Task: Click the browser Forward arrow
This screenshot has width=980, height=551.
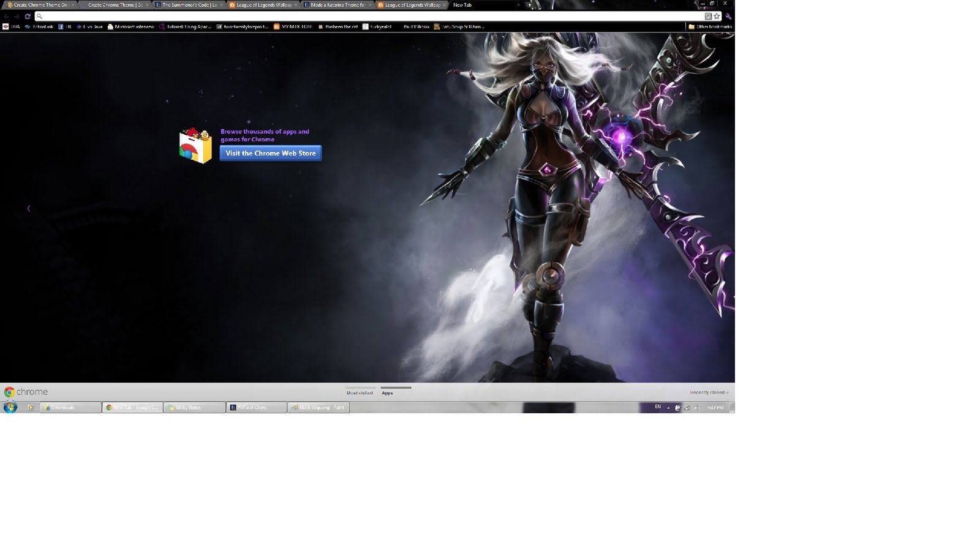Action: pos(17,17)
